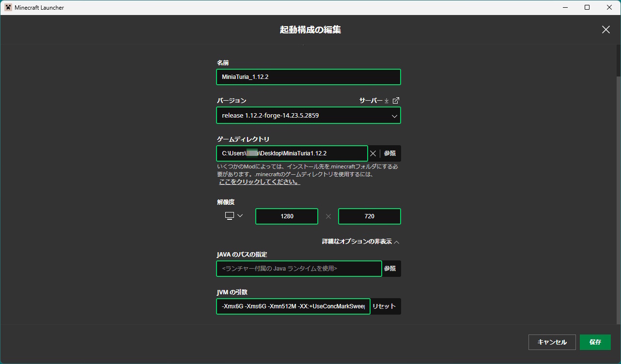
Task: Close the 起動構成の編集 dialog with X
Action: pos(605,30)
